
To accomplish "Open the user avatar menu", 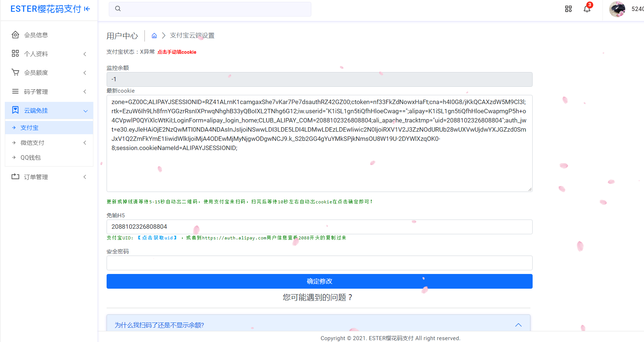I will click(617, 9).
